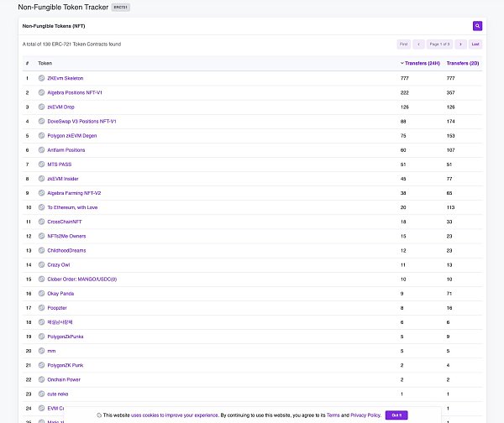Open Polygon zkEVM Degen token page
504x423 pixels.
click(x=72, y=135)
